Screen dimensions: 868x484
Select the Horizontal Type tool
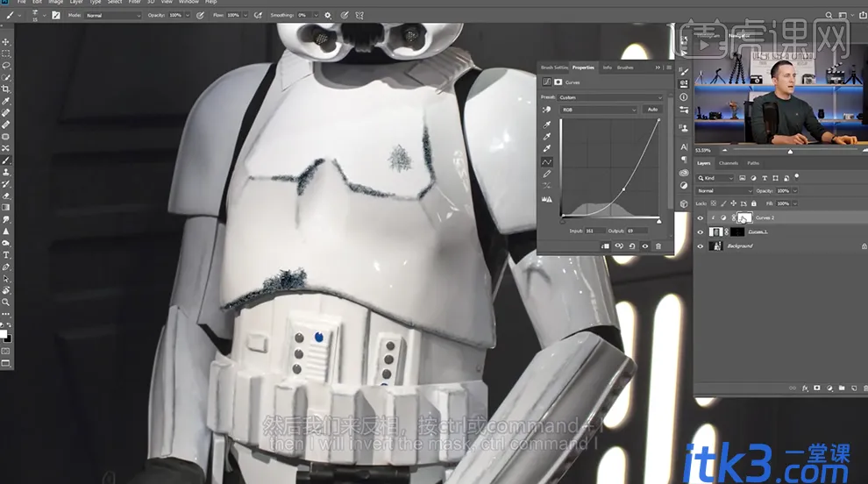click(6, 255)
